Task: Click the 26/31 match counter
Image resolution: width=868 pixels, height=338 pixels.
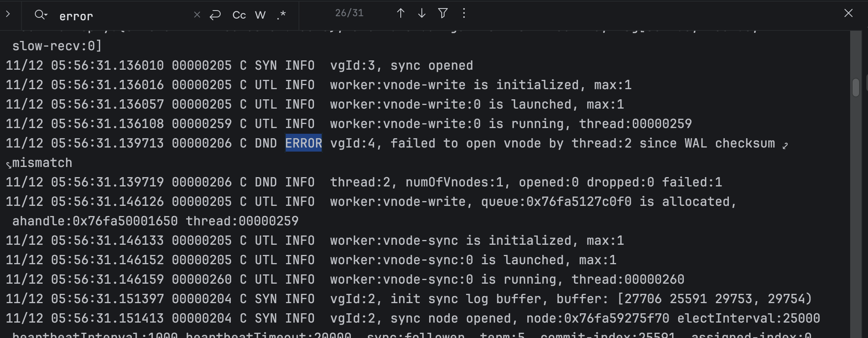Action: pos(349,13)
